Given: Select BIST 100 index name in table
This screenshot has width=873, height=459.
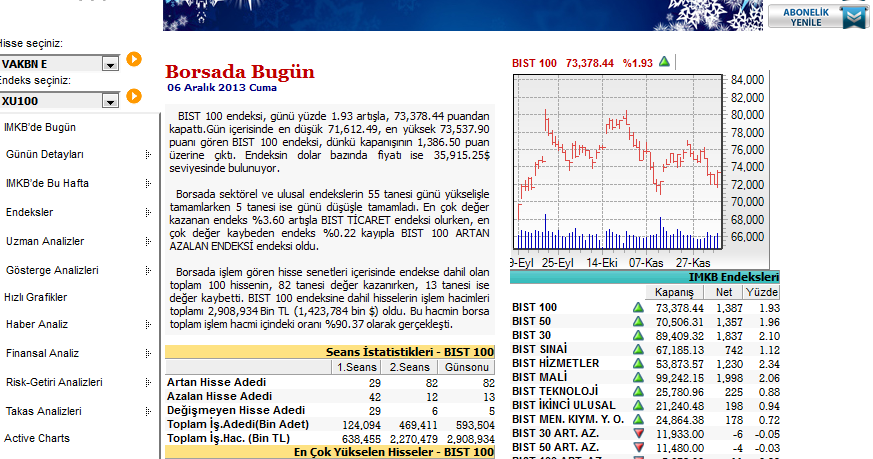Looking at the screenshot, I should click(x=534, y=307).
